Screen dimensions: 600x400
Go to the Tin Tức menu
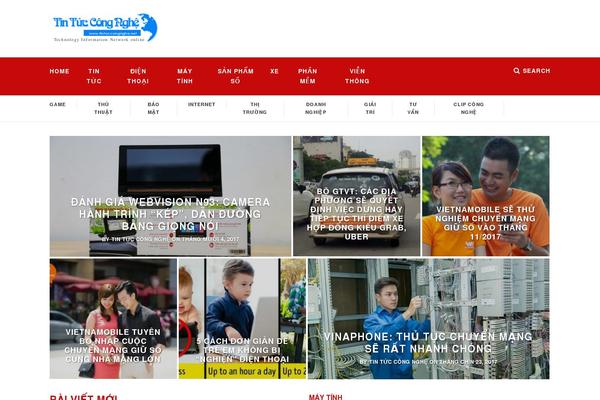coord(94,76)
